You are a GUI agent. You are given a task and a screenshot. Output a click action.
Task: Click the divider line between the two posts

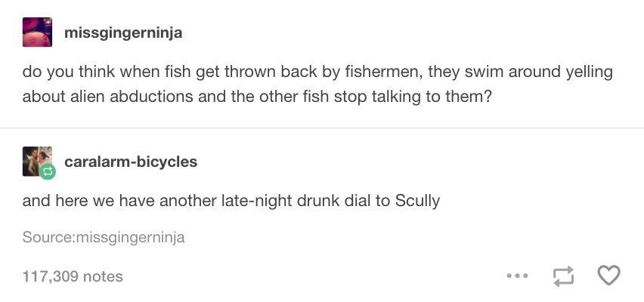click(322, 128)
